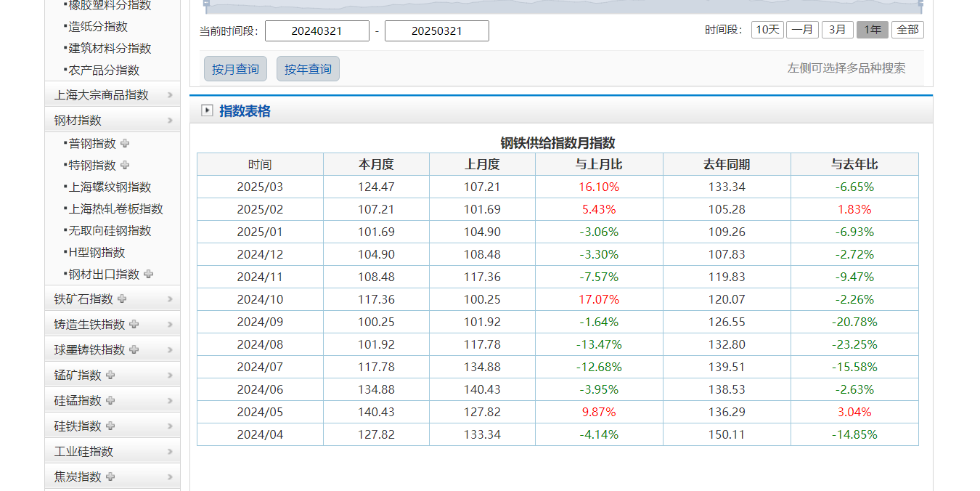
Task: Open the H型钢指数 link
Action: (x=97, y=252)
